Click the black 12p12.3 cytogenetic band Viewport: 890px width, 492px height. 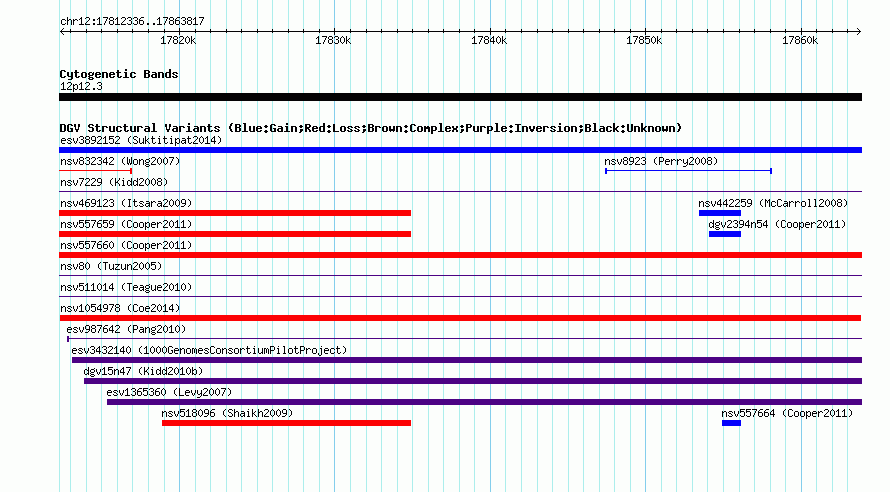click(460, 97)
